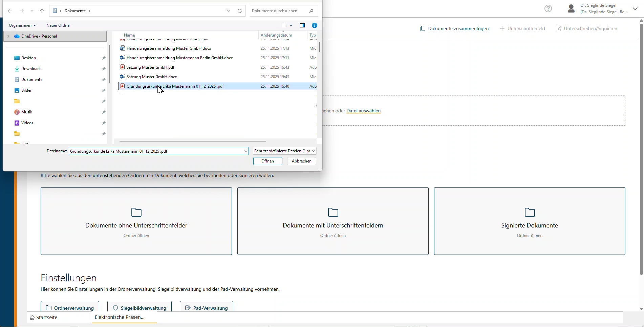Viewport: 644px width, 327px height.
Task: Click the back arrow in file dialog
Action: [x=10, y=11]
